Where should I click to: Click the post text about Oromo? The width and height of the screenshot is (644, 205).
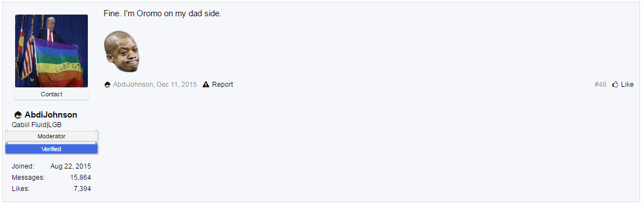pyautogui.click(x=163, y=13)
